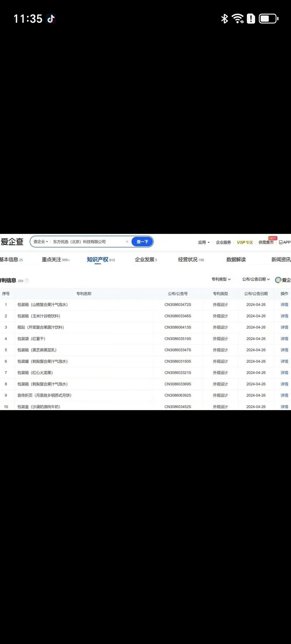Open 详情 for 包装箱（红心火龙果）
This screenshot has width=291, height=644.
pyautogui.click(x=284, y=373)
